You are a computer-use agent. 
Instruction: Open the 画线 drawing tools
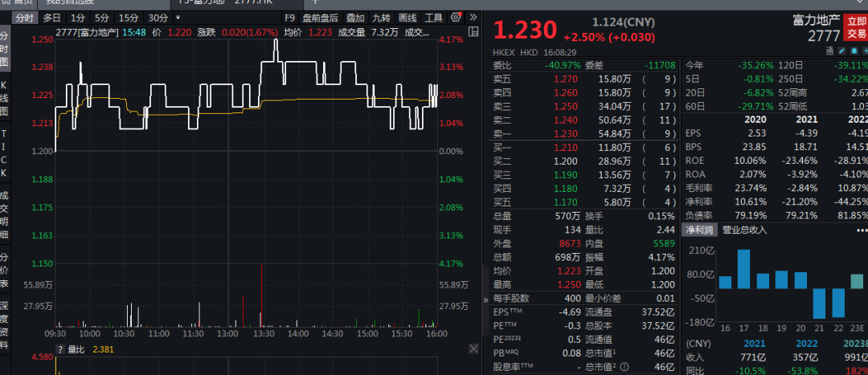pos(407,18)
